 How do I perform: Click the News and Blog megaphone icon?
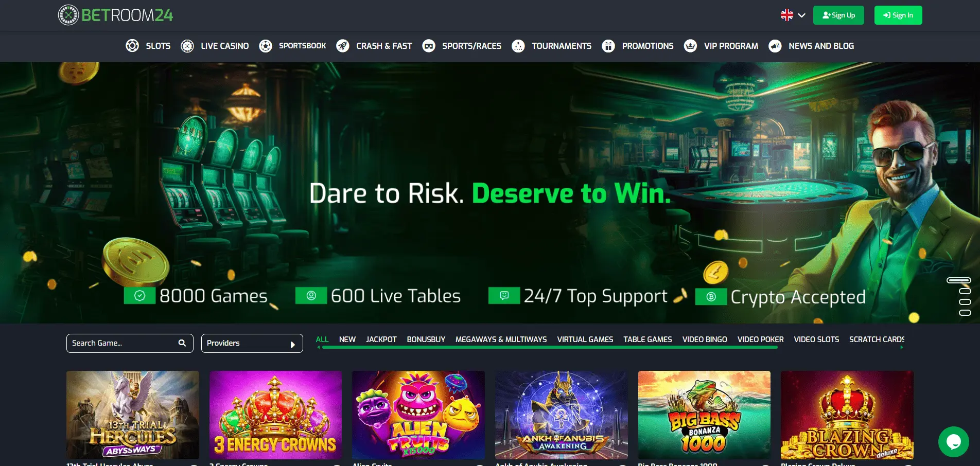(775, 46)
